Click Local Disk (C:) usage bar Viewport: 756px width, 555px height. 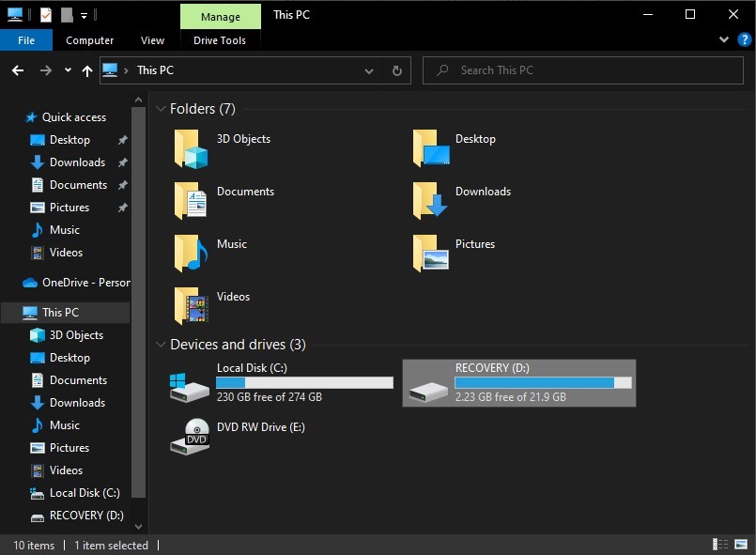coord(304,383)
